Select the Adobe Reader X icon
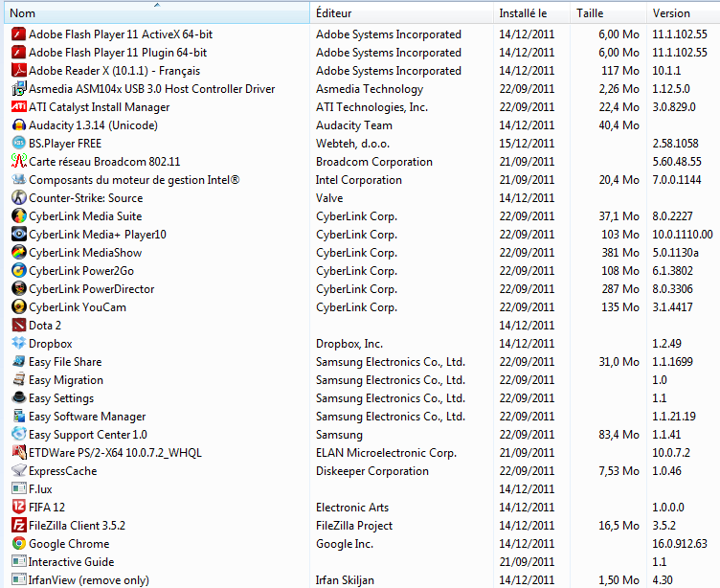The image size is (720, 588). click(x=19, y=71)
